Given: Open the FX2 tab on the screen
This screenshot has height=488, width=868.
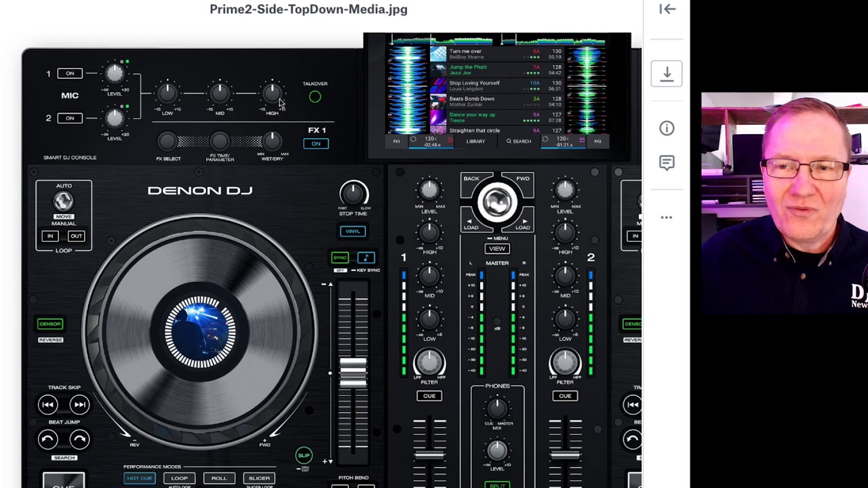Looking at the screenshot, I should [597, 142].
